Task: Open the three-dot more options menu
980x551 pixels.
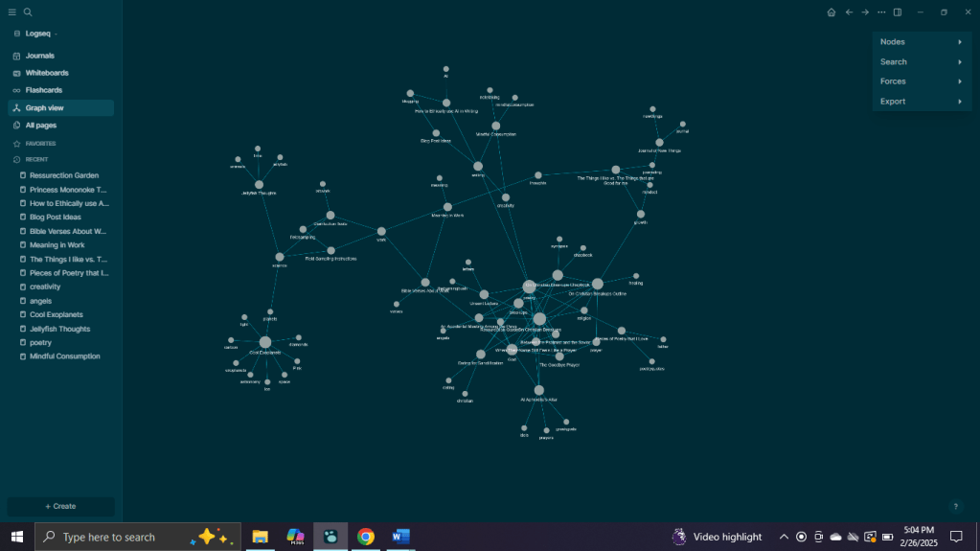Action: [881, 12]
